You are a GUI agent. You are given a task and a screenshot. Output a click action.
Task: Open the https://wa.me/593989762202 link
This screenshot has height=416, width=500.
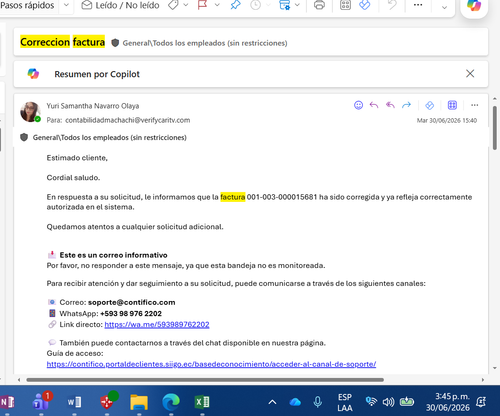157,324
